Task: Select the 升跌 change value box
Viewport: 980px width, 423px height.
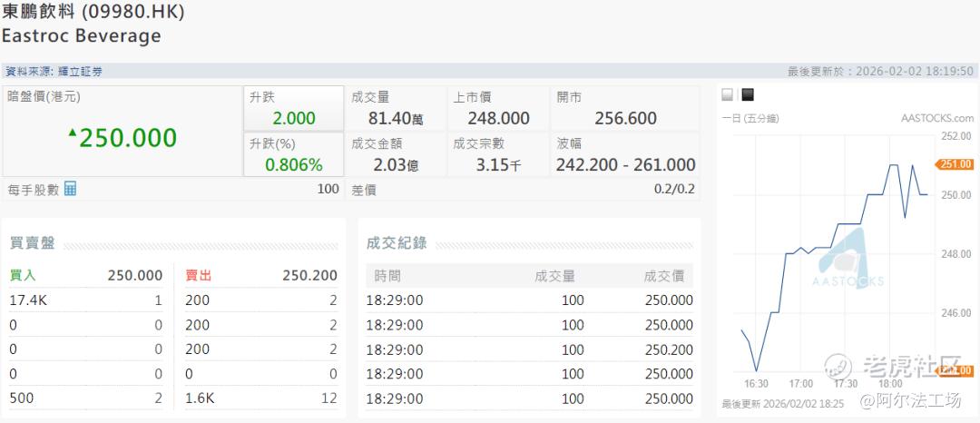Action: click(294, 109)
